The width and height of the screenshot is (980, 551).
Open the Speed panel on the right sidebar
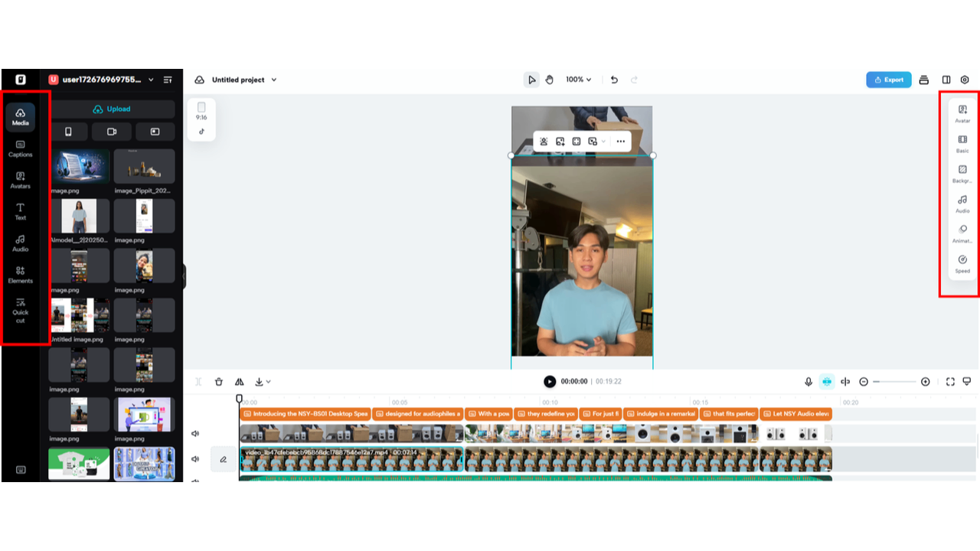[962, 263]
